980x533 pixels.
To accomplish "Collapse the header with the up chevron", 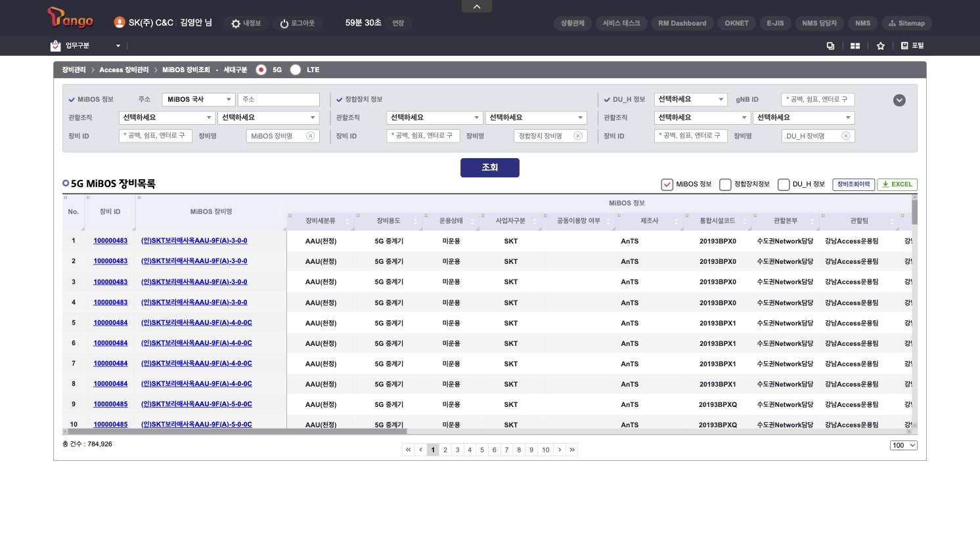I will click(x=477, y=6).
